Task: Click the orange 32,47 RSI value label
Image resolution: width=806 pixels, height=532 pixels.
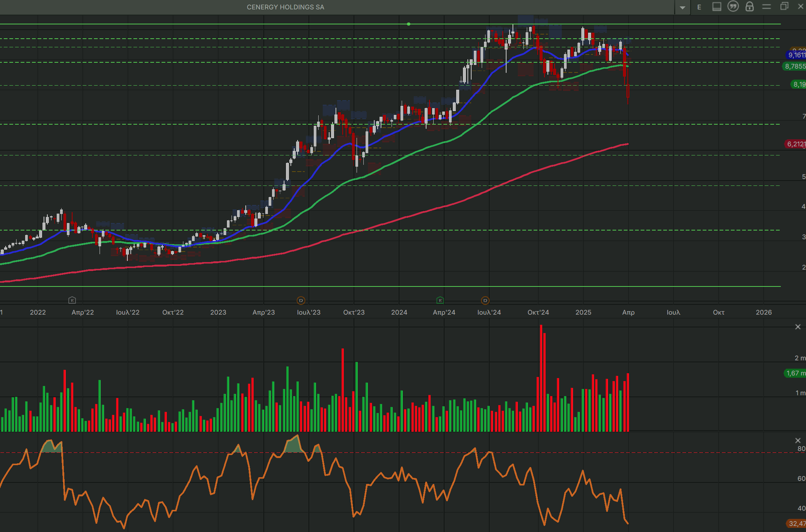Action: (x=796, y=523)
